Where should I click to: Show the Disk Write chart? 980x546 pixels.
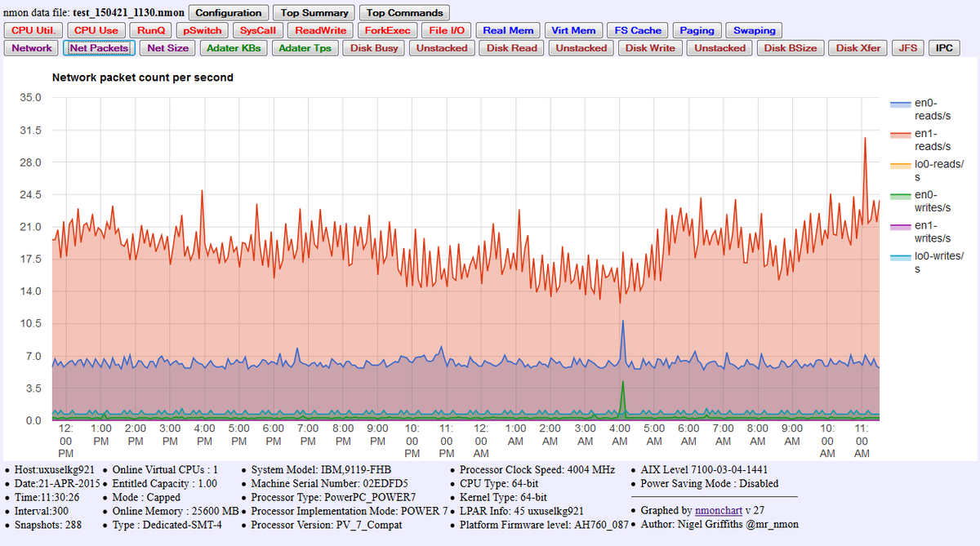click(x=650, y=48)
